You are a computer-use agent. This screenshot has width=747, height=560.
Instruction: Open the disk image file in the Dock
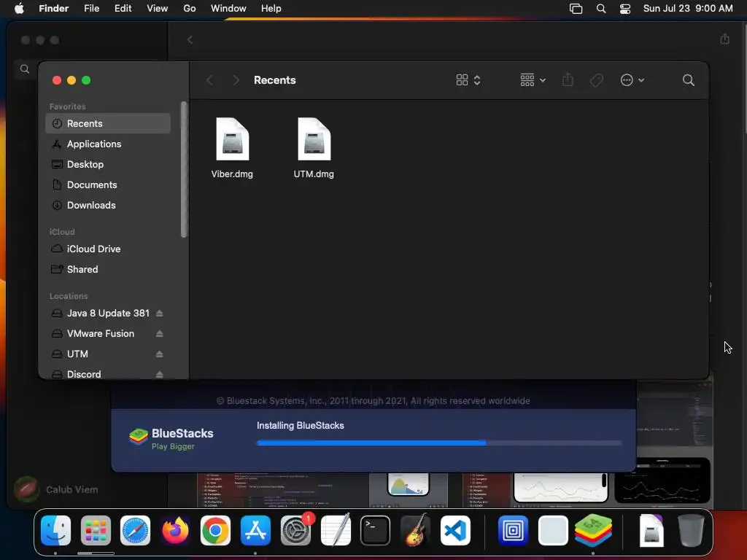pos(651,531)
